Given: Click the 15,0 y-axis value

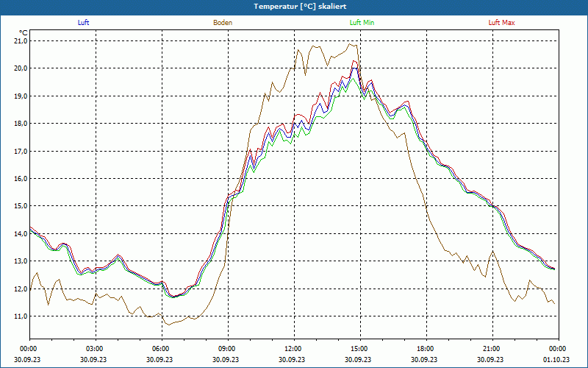Looking at the screenshot, I should (x=22, y=206).
